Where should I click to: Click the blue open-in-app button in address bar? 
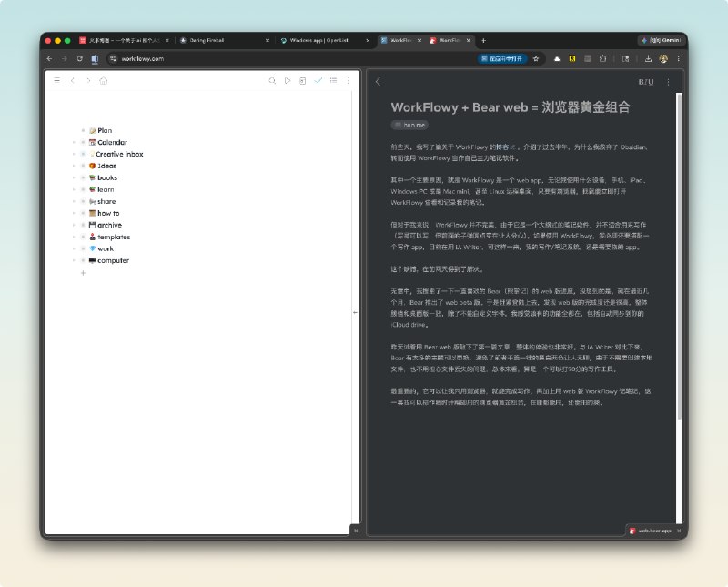click(502, 58)
